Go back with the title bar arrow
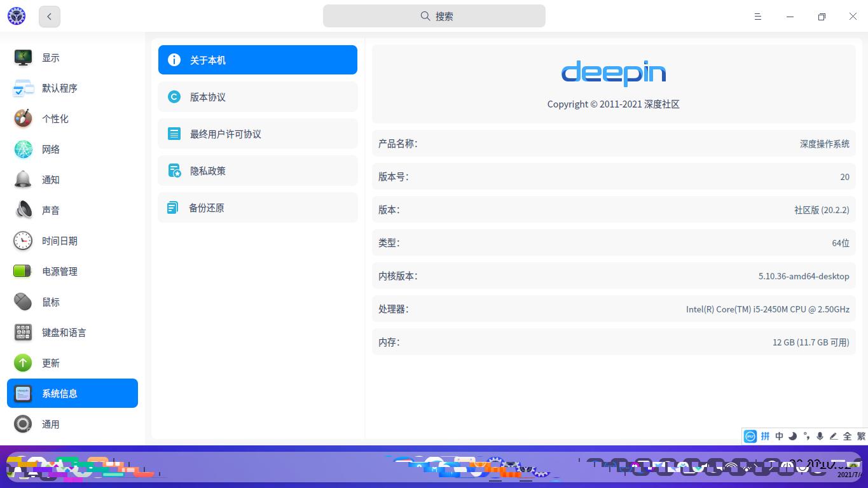 coord(50,17)
